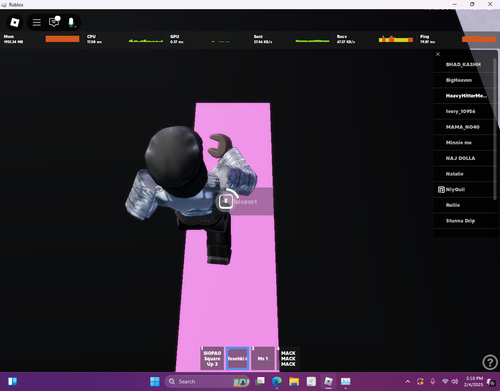
Task: Open the volume speaker icon
Action: point(455,381)
